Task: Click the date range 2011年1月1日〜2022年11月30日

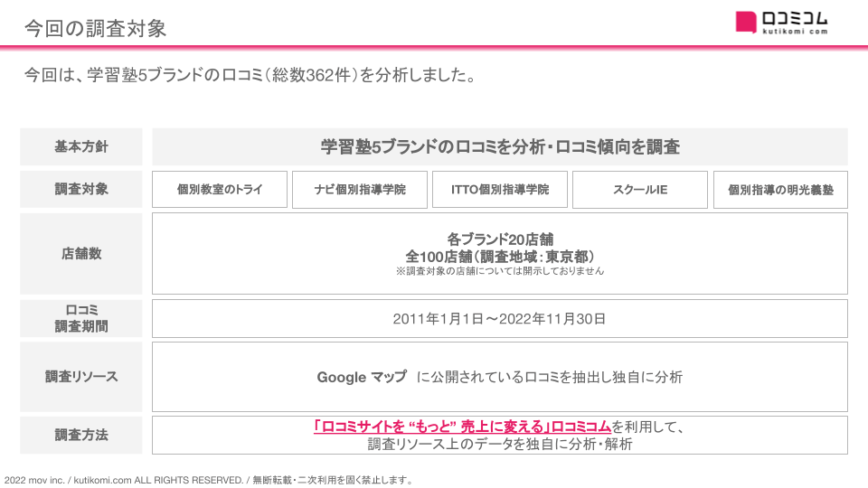Action: point(499,319)
